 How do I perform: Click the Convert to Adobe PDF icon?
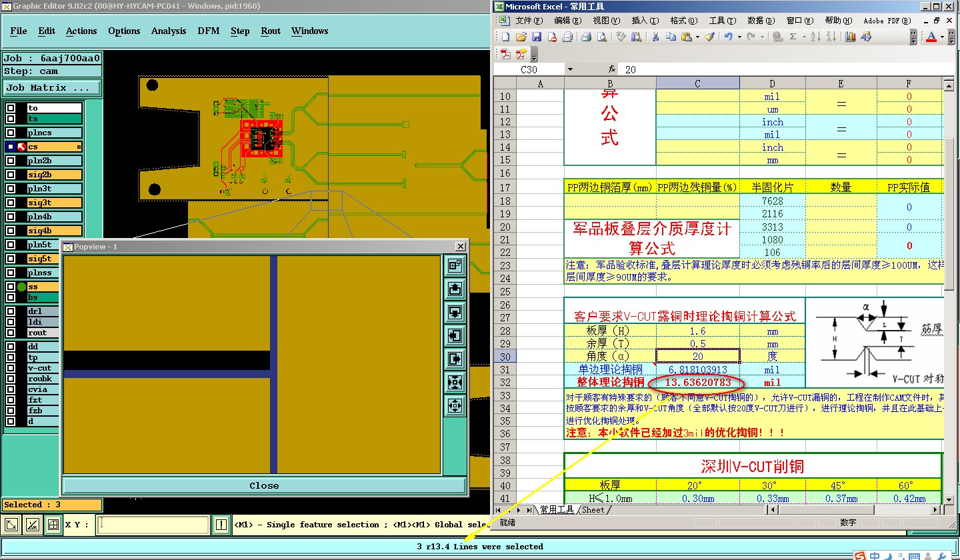click(x=505, y=54)
